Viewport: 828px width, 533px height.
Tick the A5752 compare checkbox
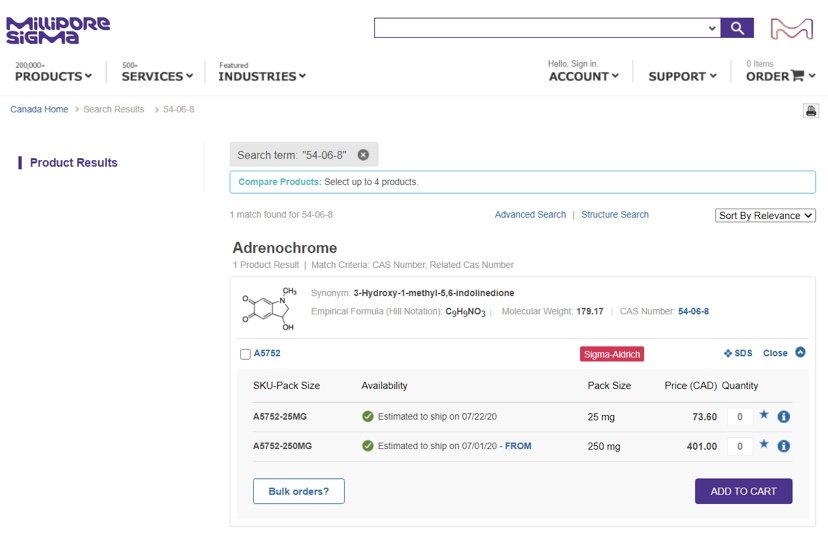click(x=245, y=354)
